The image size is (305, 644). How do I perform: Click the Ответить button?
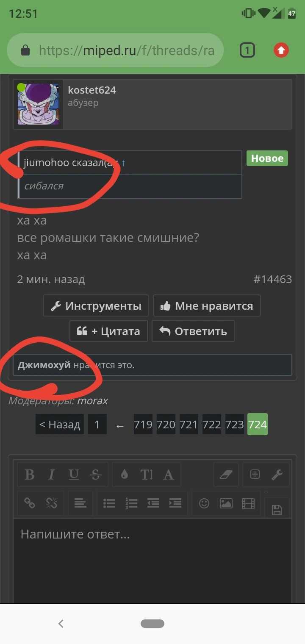193,331
